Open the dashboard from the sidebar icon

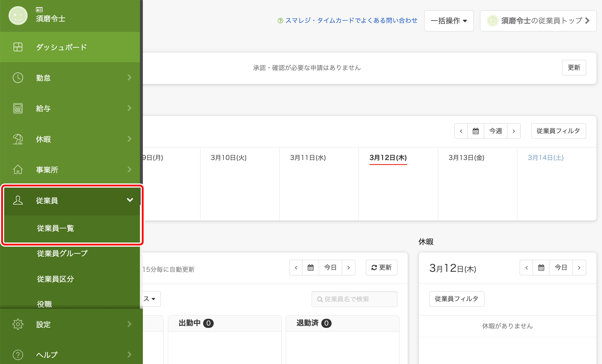point(18,47)
